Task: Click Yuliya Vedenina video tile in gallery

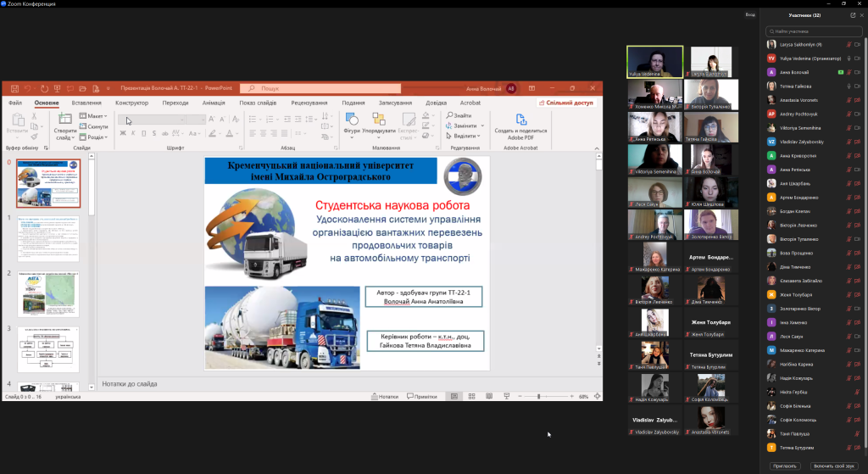Action: 655,61
